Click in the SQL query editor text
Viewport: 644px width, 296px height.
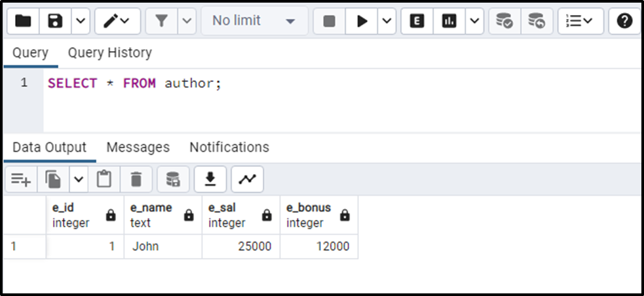click(x=135, y=83)
